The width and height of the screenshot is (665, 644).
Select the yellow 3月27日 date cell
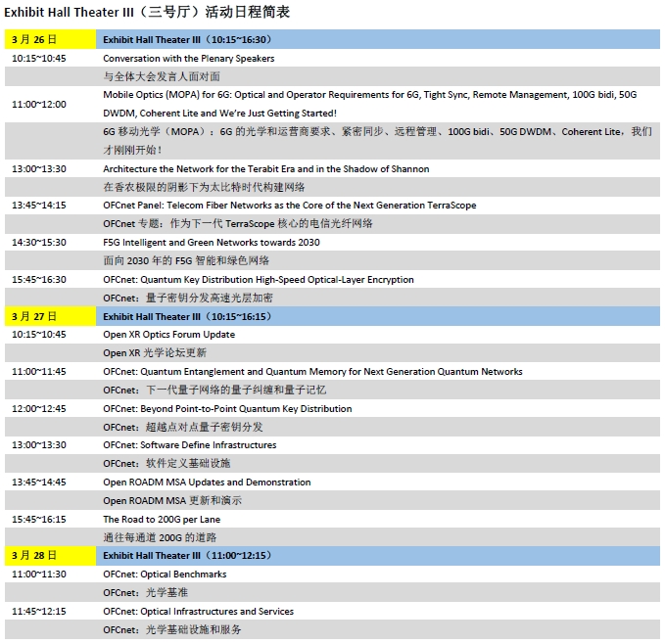click(51, 316)
